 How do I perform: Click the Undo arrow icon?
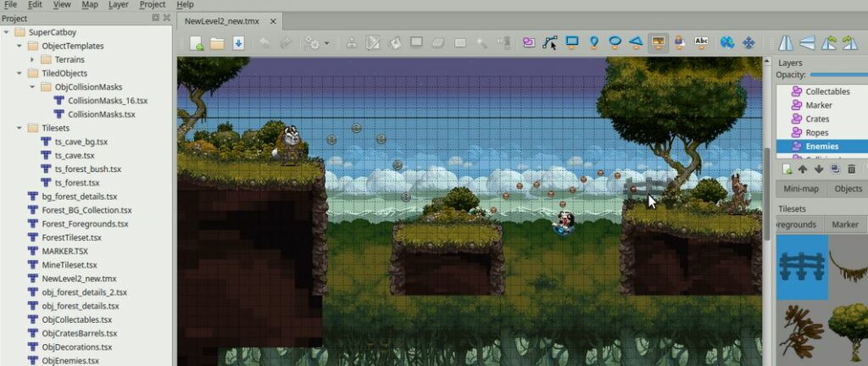[x=264, y=42]
